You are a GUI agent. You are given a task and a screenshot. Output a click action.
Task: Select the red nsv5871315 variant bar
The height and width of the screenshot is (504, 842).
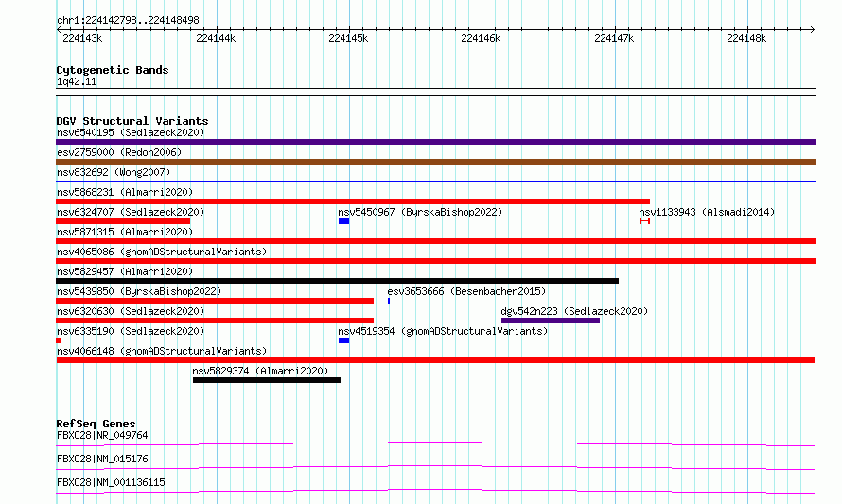[435, 241]
